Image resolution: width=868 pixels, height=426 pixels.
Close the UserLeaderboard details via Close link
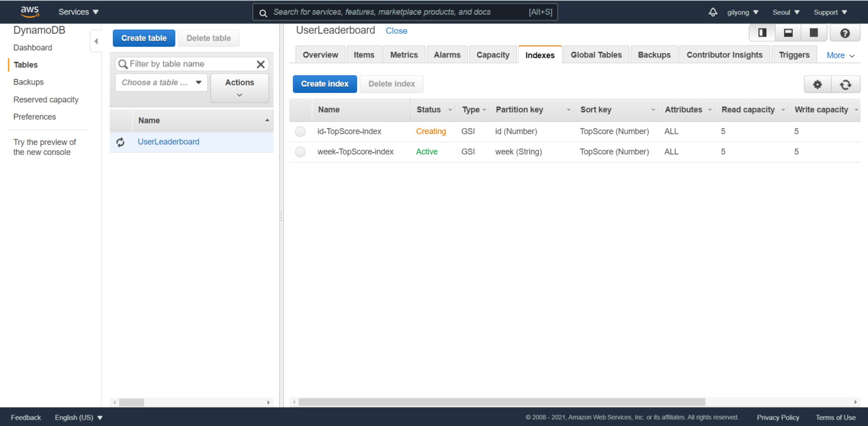[396, 31]
